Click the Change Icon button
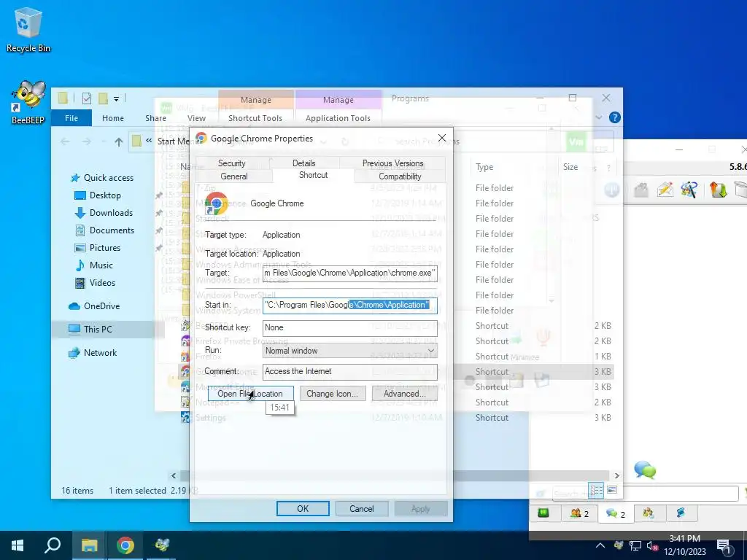The image size is (747, 560). (x=332, y=394)
